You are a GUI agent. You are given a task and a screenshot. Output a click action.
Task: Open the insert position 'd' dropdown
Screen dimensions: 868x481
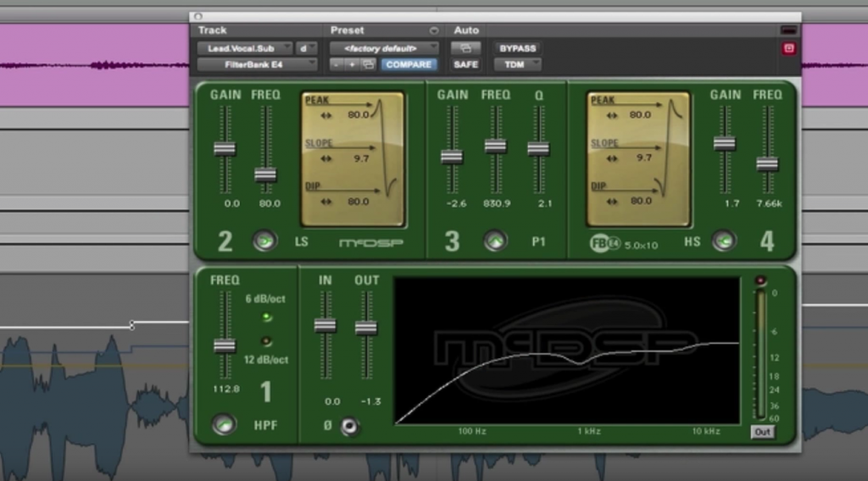coord(306,48)
